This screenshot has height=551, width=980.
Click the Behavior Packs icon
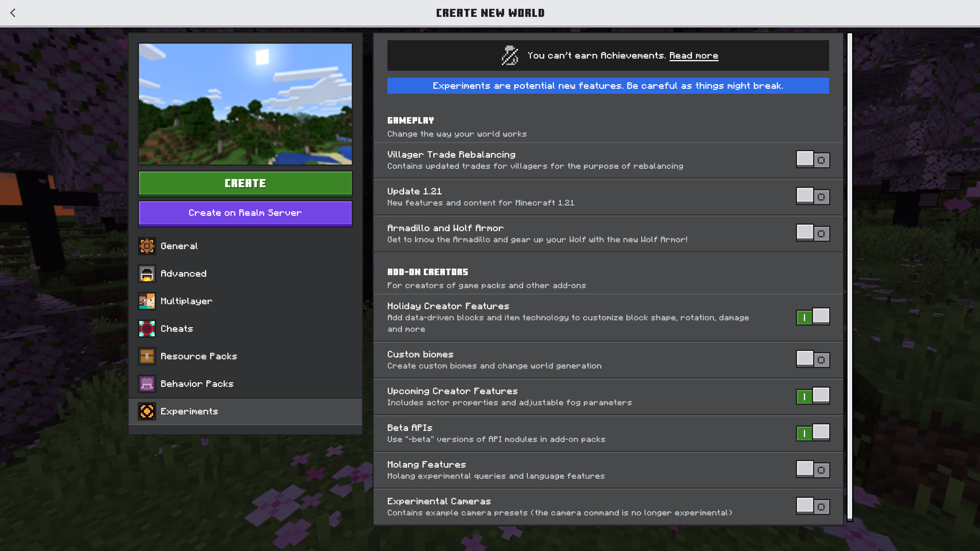[147, 384]
